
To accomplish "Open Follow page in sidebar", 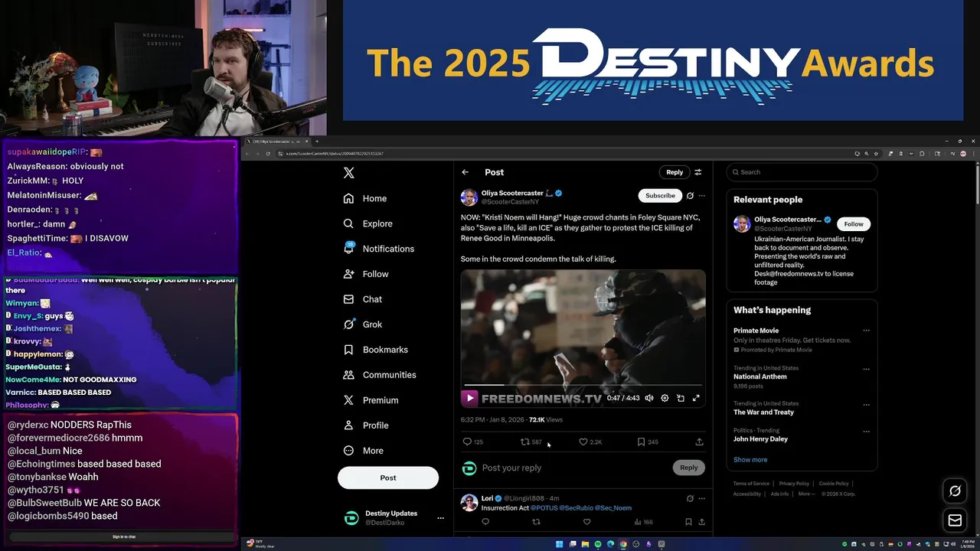I will coord(366,274).
